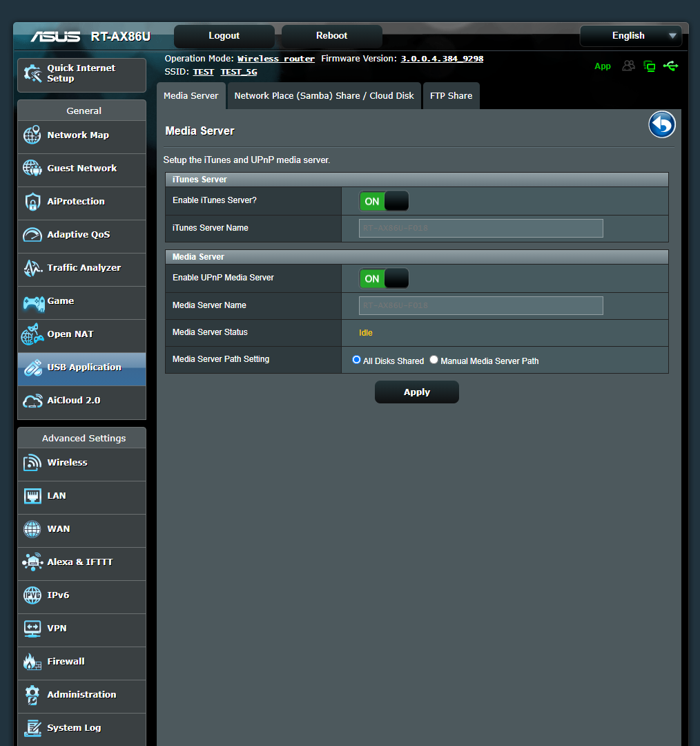Click the Reboot button
The height and width of the screenshot is (746, 700).
tap(332, 36)
